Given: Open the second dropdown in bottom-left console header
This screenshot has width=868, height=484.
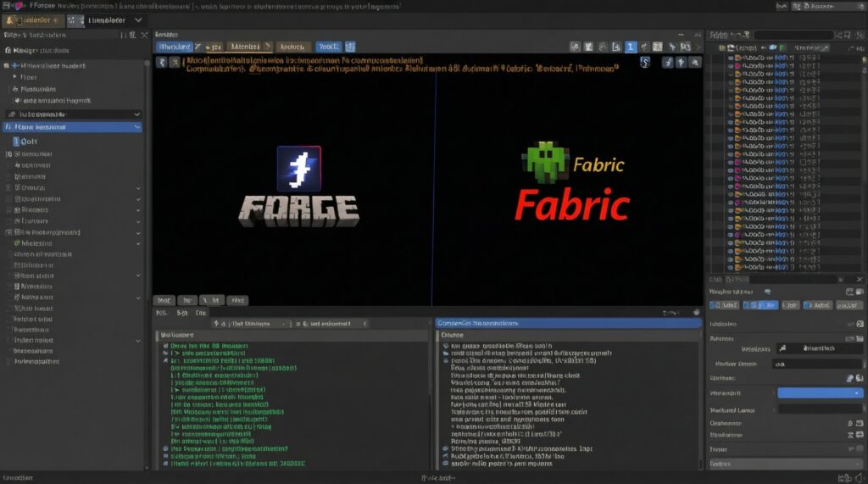Looking at the screenshot, I should [331, 324].
